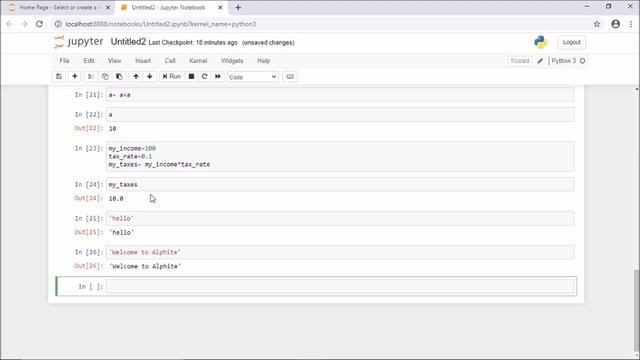Screen dimensions: 640x360
Task: Click the 'hello' output of Out[25]
Action: (121, 232)
